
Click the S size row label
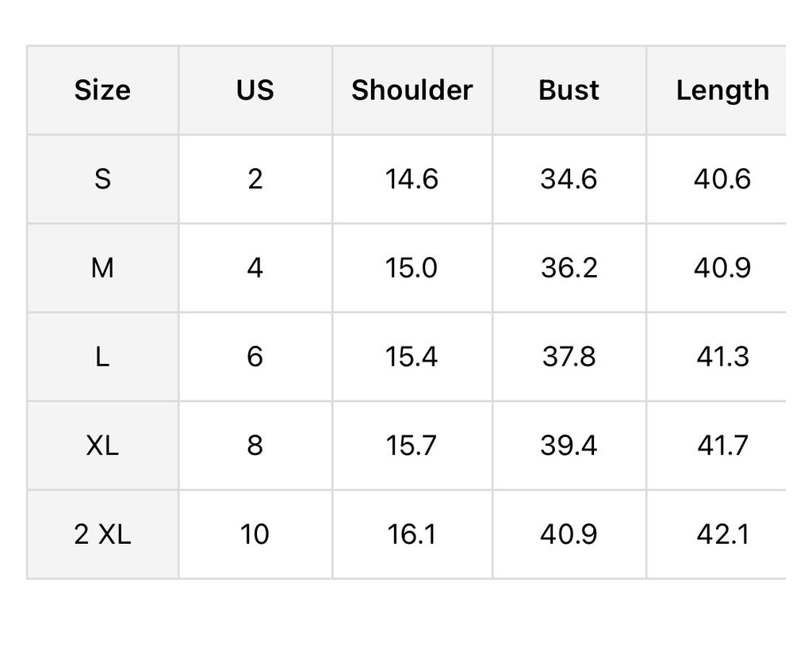coord(102,179)
